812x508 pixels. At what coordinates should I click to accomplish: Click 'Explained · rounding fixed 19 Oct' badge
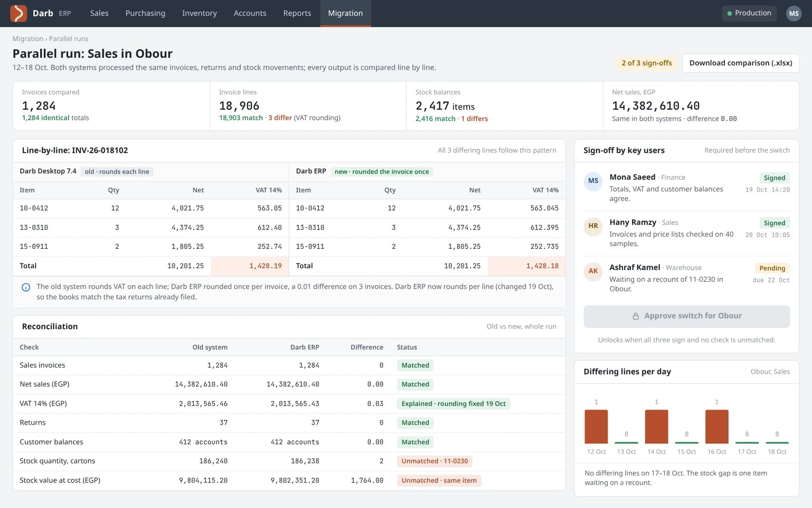pyautogui.click(x=453, y=404)
